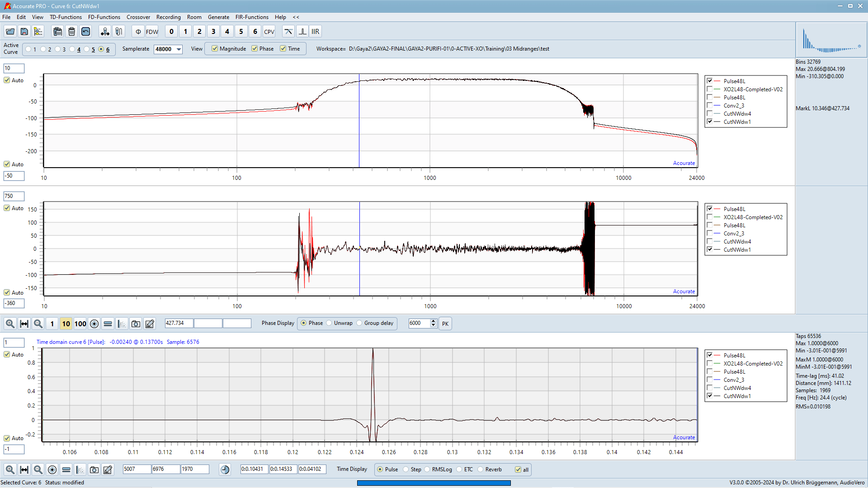Open the Crossover menu
This screenshot has height=488, width=868.
pyautogui.click(x=138, y=17)
